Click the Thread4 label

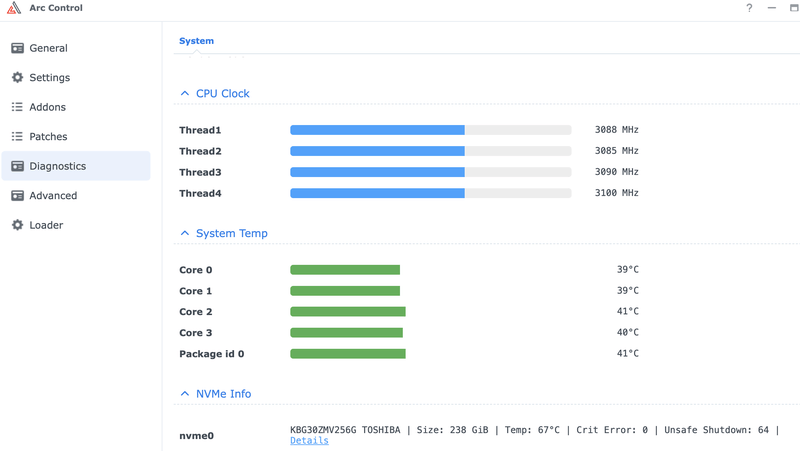200,193
